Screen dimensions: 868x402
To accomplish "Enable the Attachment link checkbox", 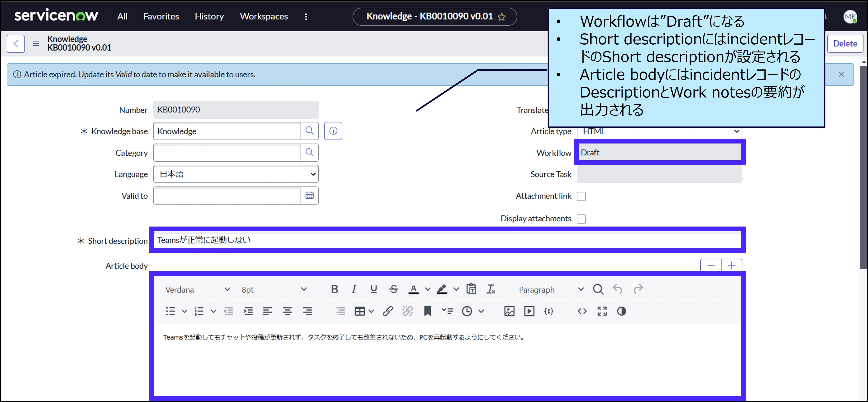I will [581, 196].
